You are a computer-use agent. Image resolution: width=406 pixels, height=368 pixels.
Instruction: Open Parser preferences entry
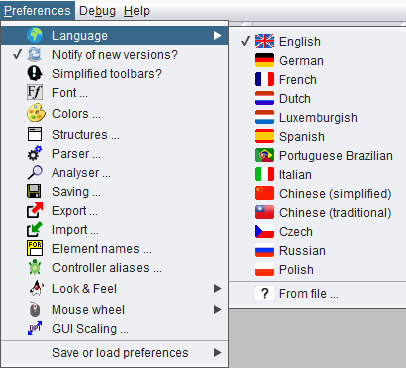(115, 153)
